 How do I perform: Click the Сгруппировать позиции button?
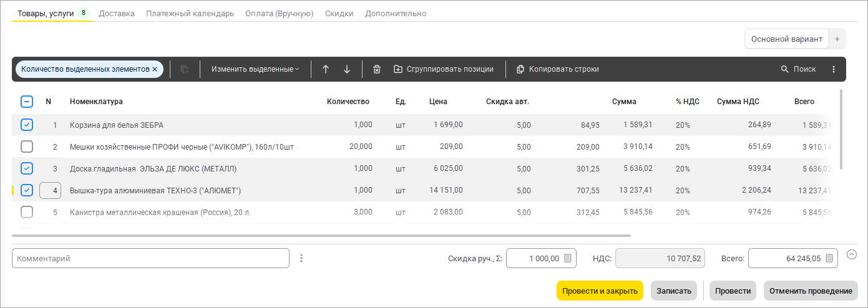(x=444, y=69)
